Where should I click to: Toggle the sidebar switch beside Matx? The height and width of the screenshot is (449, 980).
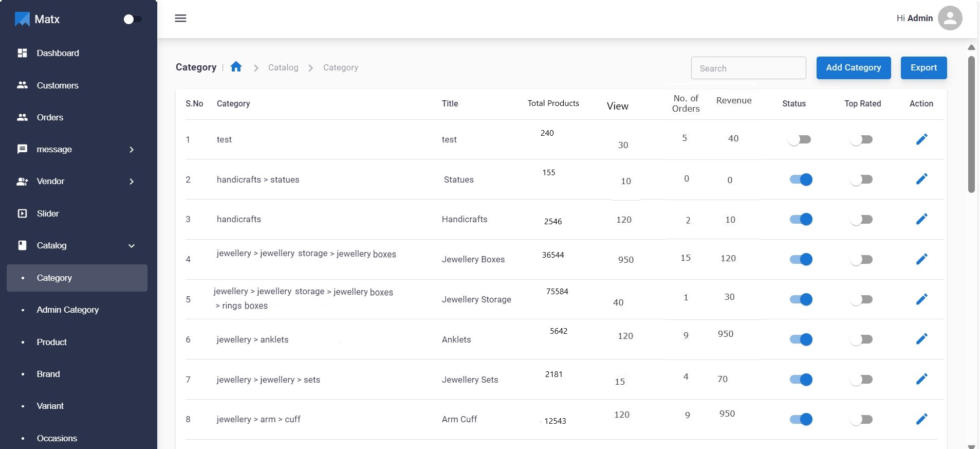133,19
